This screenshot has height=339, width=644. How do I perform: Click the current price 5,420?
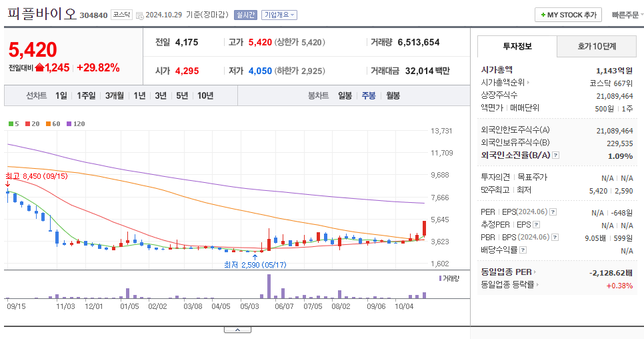[x=33, y=50]
